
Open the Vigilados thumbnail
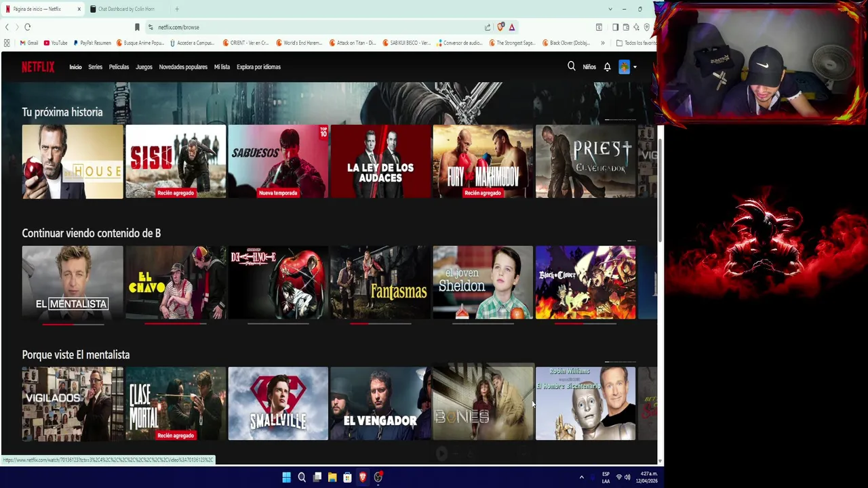pyautogui.click(x=73, y=403)
